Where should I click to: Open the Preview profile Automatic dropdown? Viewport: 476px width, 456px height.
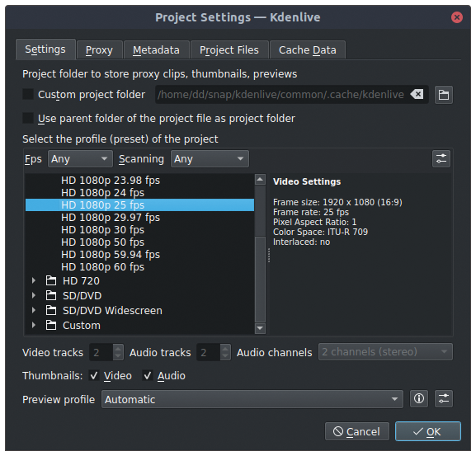point(252,399)
